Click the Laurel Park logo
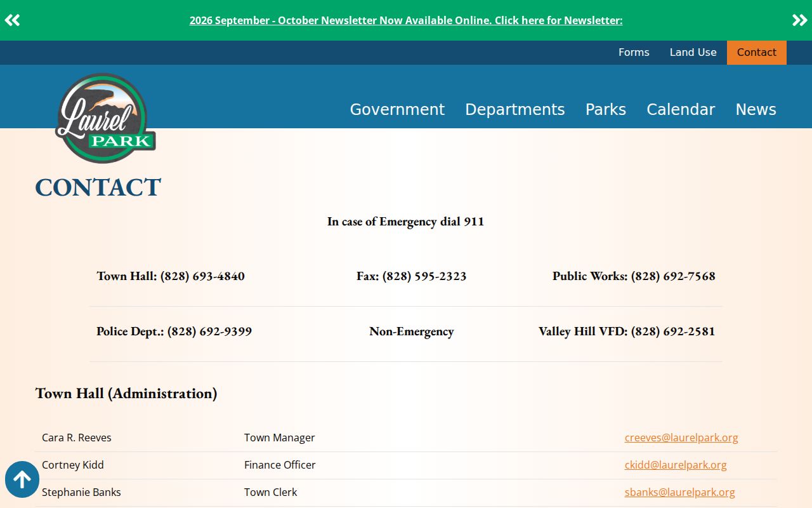This screenshot has height=508, width=812. (x=105, y=118)
